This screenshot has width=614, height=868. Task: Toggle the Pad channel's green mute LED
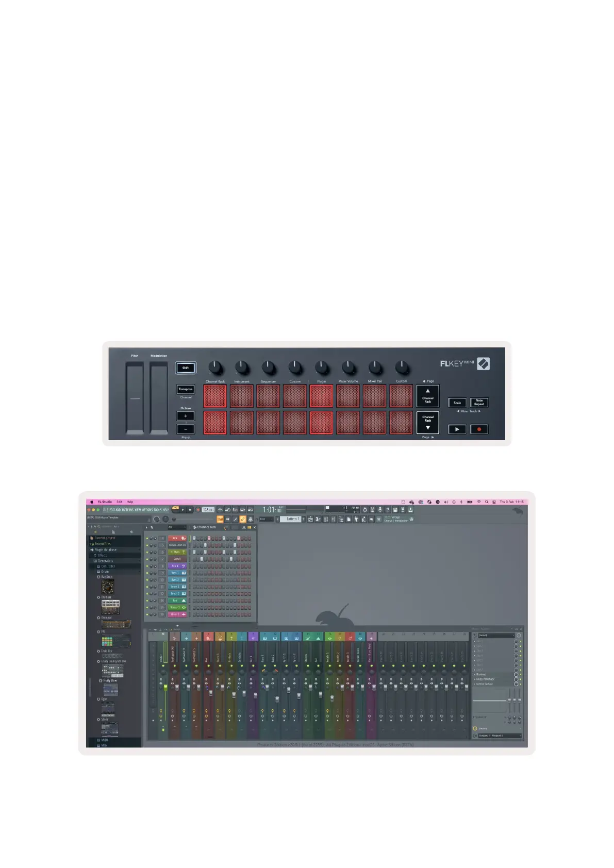coord(147,600)
